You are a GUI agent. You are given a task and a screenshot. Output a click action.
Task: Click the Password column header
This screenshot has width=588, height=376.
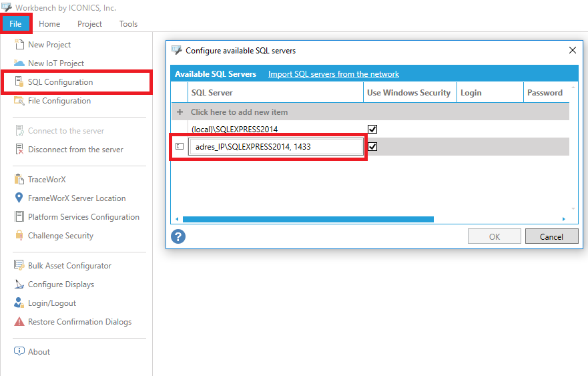click(547, 93)
